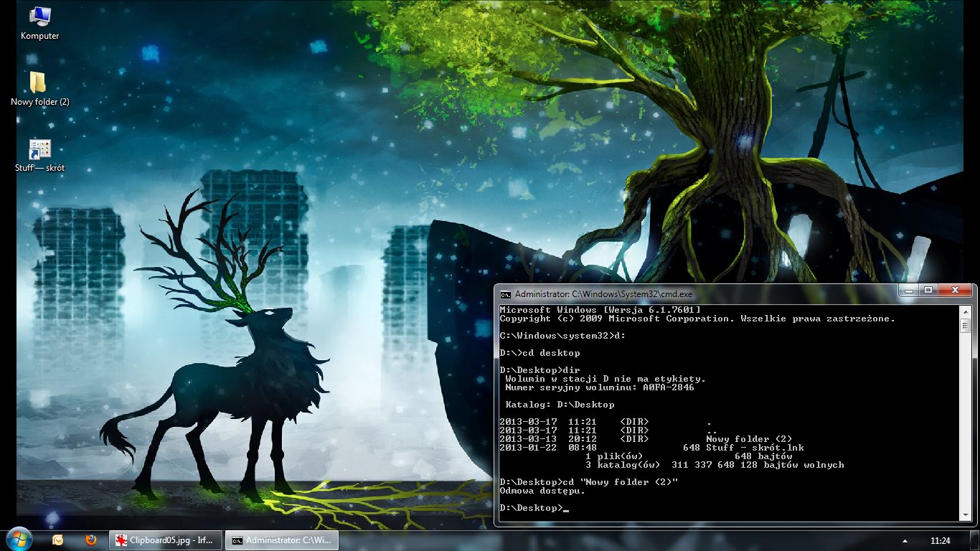Click the "Microsoft Windows [Wersja 6.1.7601]" line
The height and width of the screenshot is (551, 980).
pyautogui.click(x=600, y=310)
